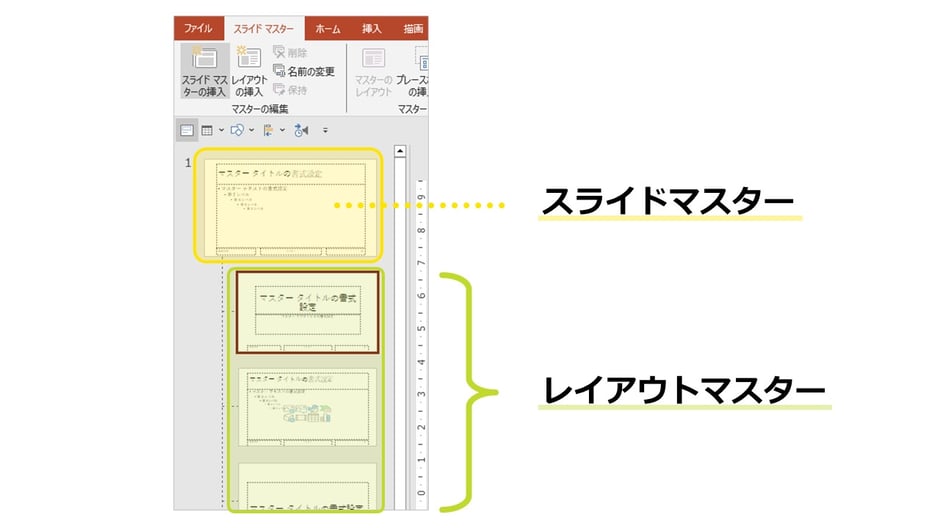Screen dimensions: 940x528
Task: Select the title slide layout thumbnail
Action: click(308, 312)
